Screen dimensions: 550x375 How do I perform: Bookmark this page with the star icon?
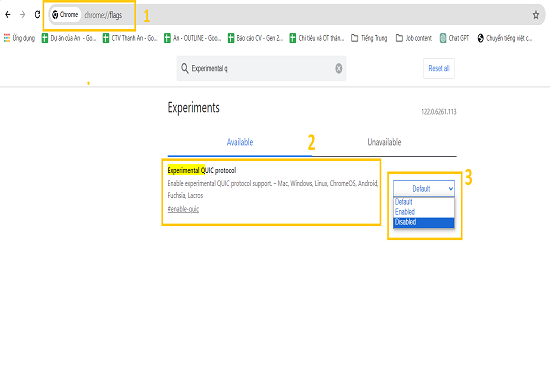[536, 15]
